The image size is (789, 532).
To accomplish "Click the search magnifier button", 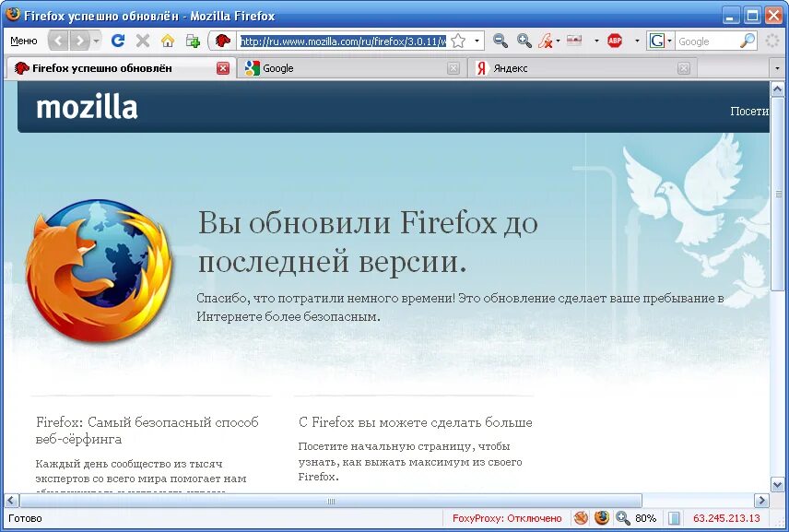I will click(x=748, y=41).
